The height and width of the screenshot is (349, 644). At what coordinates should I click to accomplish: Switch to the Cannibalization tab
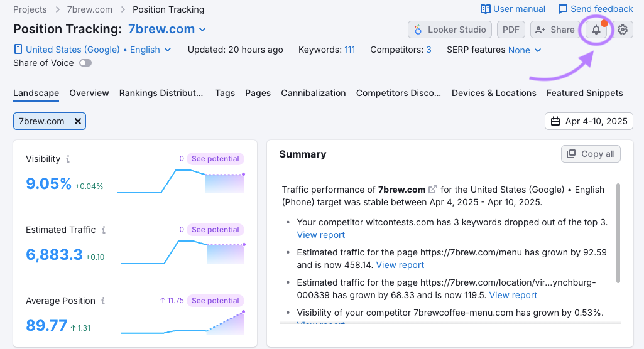tap(314, 93)
